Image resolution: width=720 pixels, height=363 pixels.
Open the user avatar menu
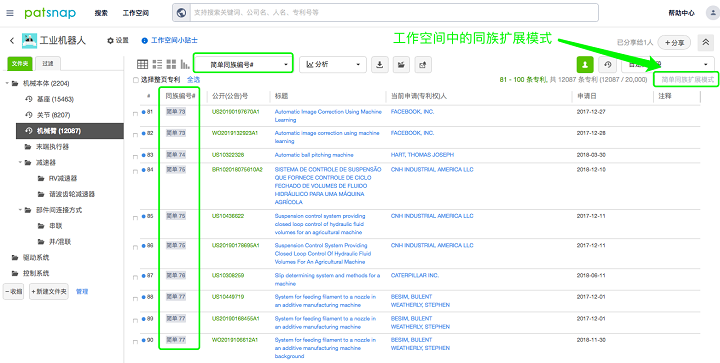[x=713, y=13]
